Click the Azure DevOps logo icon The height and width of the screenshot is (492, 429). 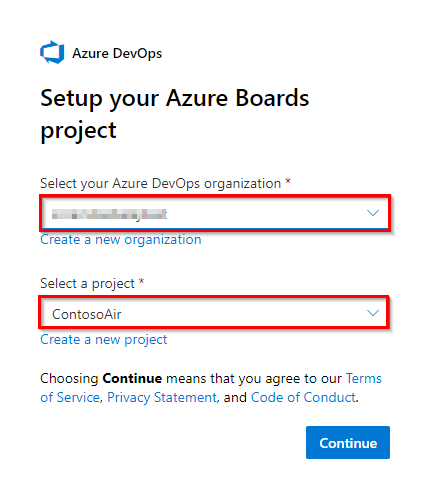click(52, 52)
